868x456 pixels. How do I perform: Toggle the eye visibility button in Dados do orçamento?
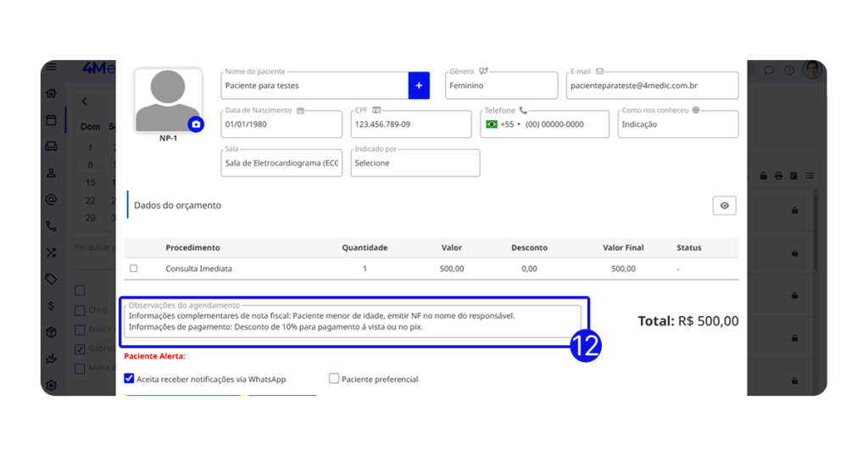(x=724, y=205)
